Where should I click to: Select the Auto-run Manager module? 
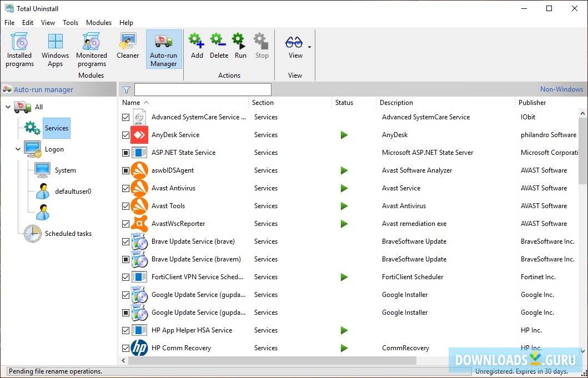click(x=163, y=49)
